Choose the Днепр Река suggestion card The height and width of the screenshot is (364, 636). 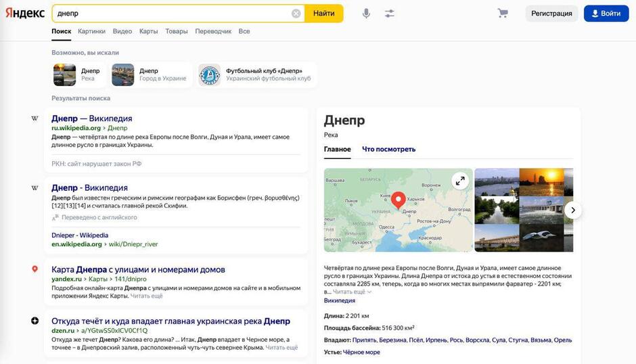tap(78, 74)
